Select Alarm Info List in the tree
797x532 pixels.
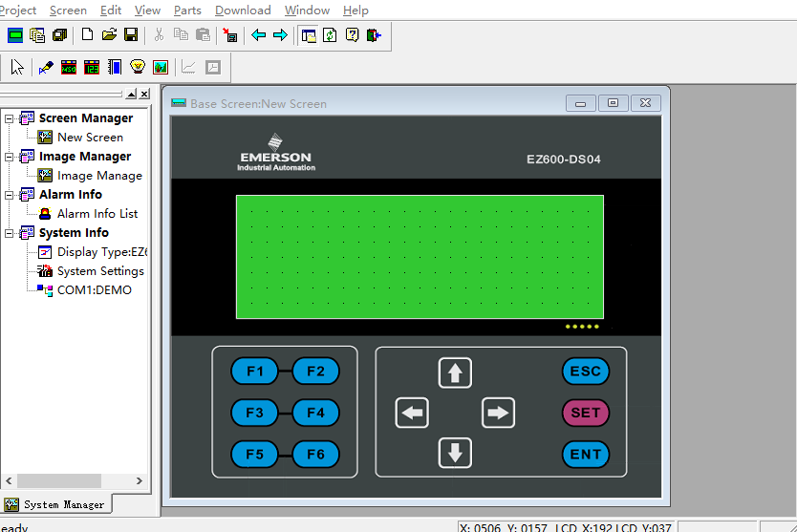point(97,214)
